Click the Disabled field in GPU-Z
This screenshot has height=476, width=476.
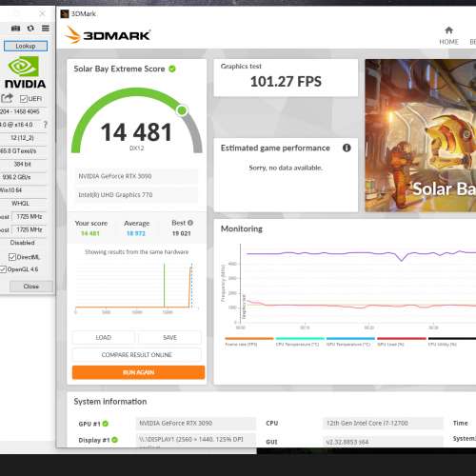pyautogui.click(x=23, y=243)
